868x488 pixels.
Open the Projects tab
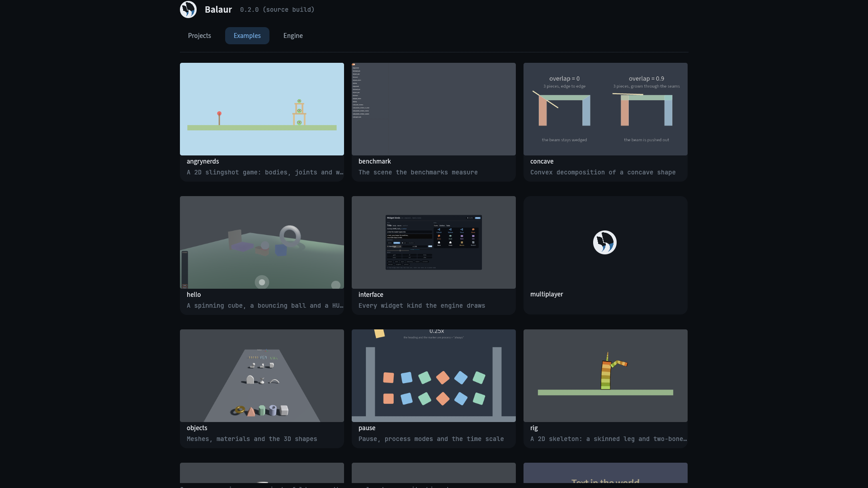pyautogui.click(x=199, y=36)
